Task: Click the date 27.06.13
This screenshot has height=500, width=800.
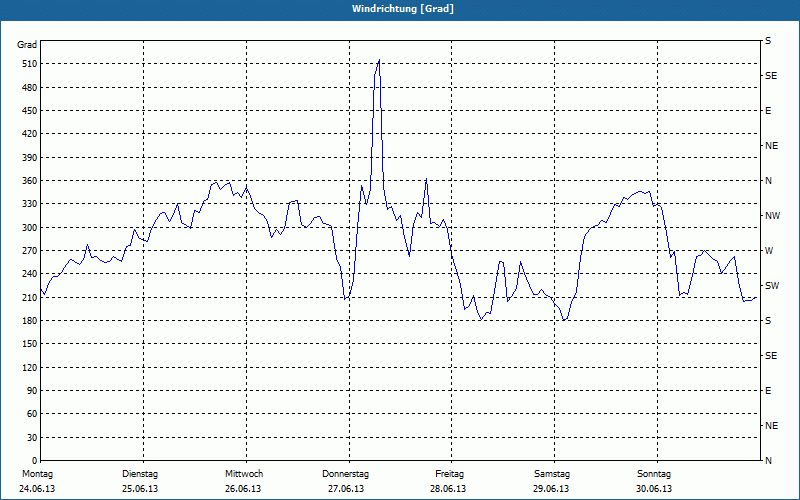Action: pos(346,489)
